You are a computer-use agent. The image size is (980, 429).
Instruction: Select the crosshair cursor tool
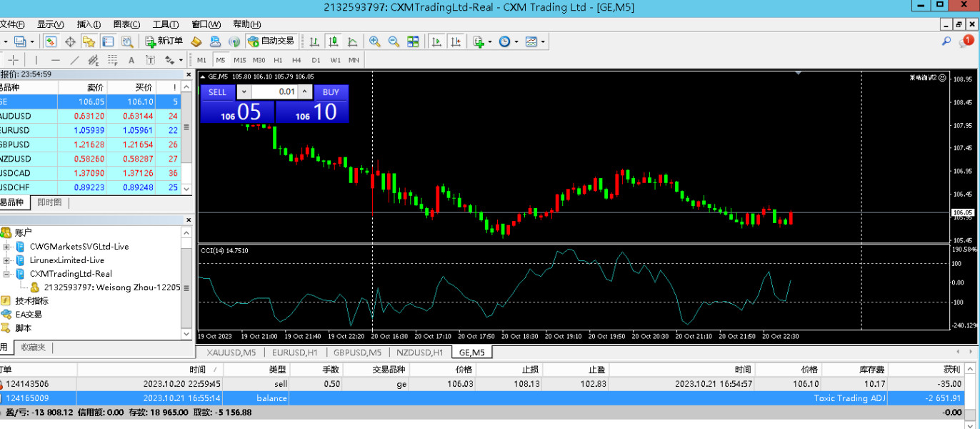[14, 60]
